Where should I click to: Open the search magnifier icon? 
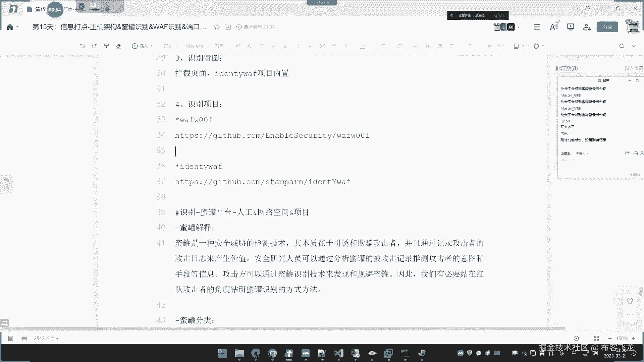[622, 46]
